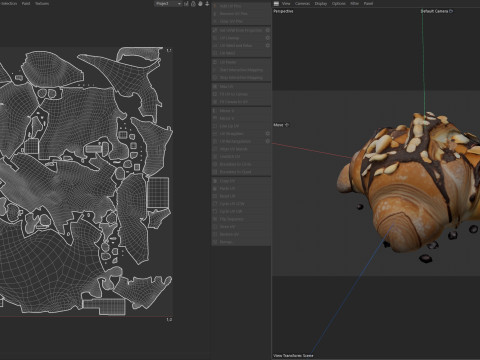Click View Transform: Scene status text

(293, 356)
